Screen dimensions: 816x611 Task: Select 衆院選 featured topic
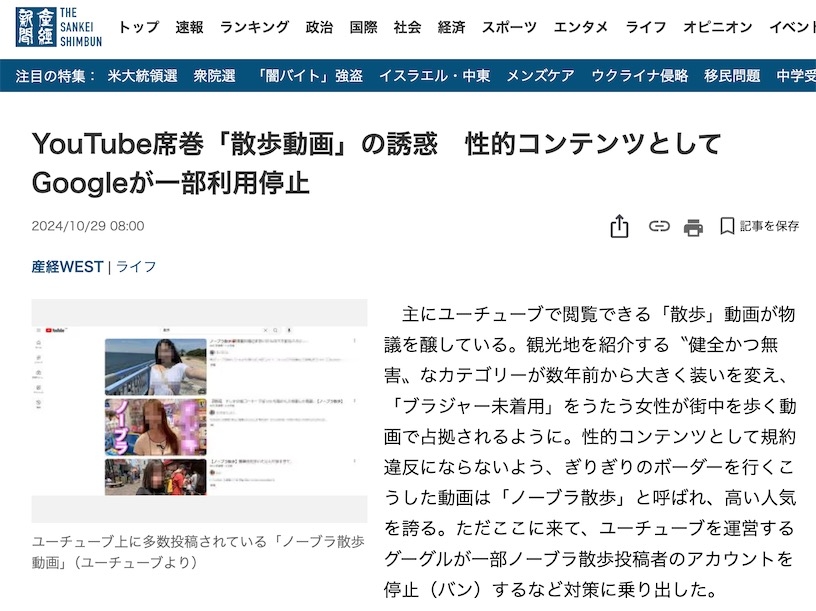pos(214,76)
